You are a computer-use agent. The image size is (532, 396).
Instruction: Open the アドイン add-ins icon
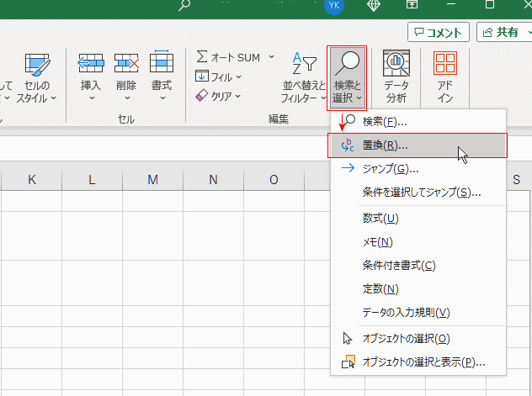[x=444, y=63]
